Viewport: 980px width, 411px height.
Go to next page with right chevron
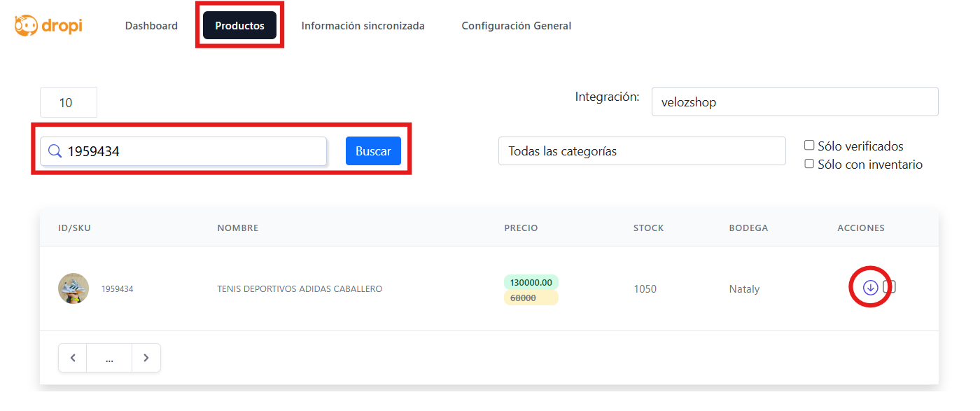146,358
